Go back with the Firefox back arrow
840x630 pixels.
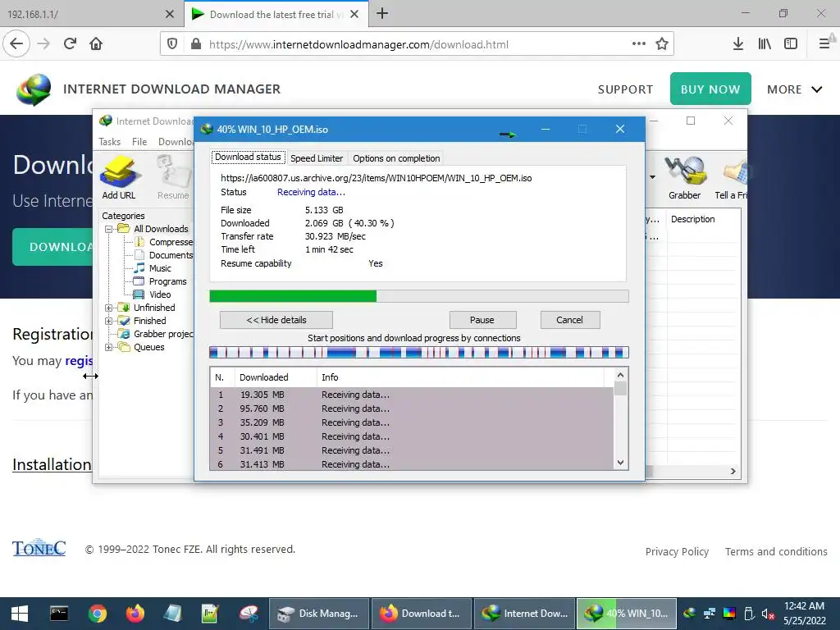tap(16, 44)
